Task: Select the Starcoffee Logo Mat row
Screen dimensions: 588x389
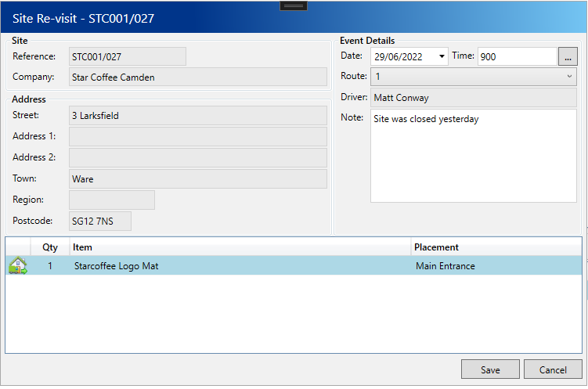Action: click(x=235, y=266)
